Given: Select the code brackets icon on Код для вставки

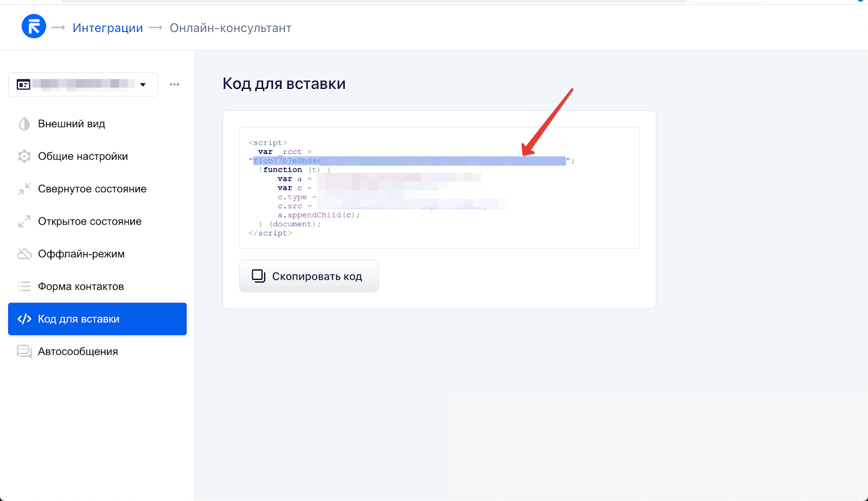Looking at the screenshot, I should pyautogui.click(x=24, y=319).
